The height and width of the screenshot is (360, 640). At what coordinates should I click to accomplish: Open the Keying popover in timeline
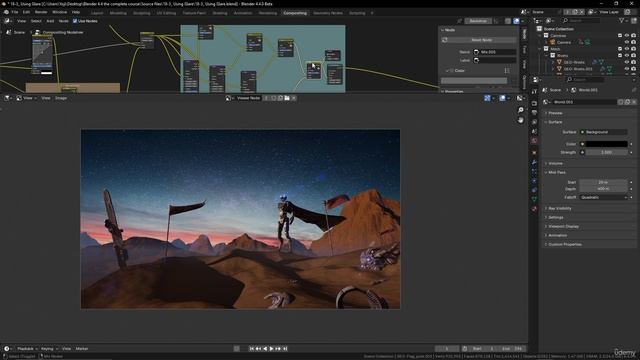49,349
